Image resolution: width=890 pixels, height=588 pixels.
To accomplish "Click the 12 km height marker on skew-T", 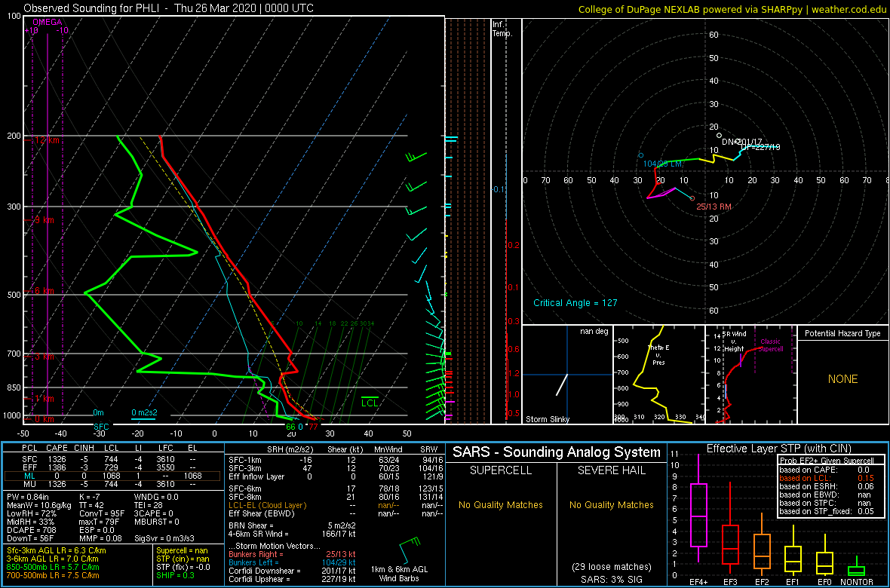I will point(43,139).
